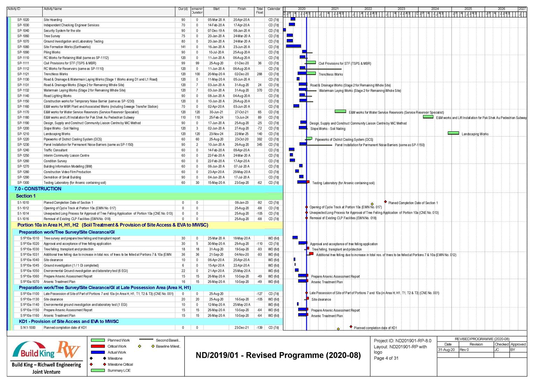555x392 pixels.
Task: Click the 2023 year in the timeline header
Action: click(x=401, y=9)
